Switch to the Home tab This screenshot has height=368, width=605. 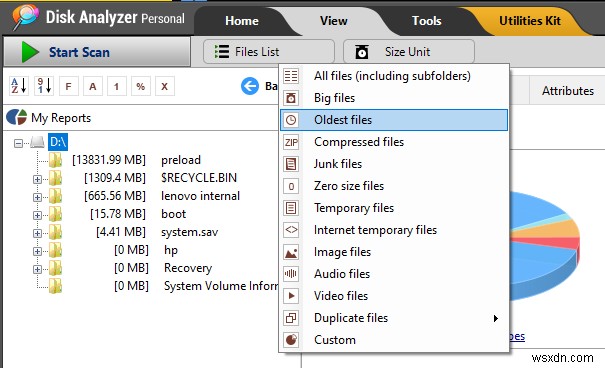[x=242, y=20]
